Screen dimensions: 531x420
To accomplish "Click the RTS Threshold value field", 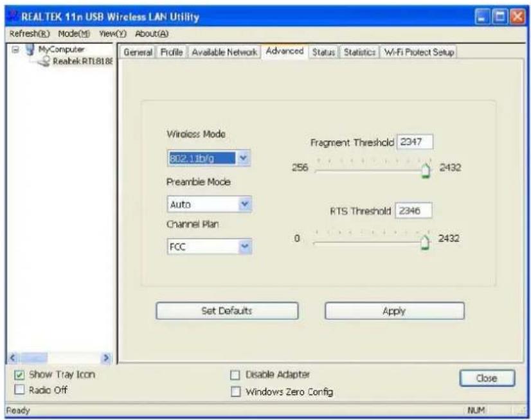I will (x=413, y=211).
